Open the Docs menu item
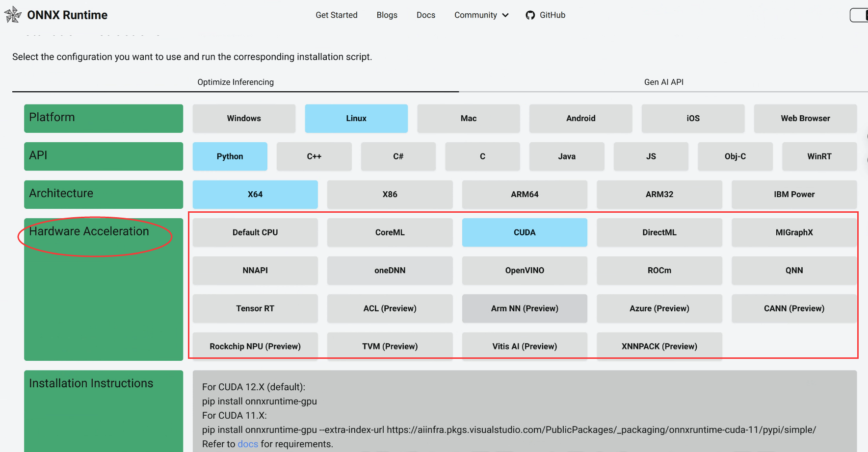Screen dimensions: 868x452 pos(426,15)
